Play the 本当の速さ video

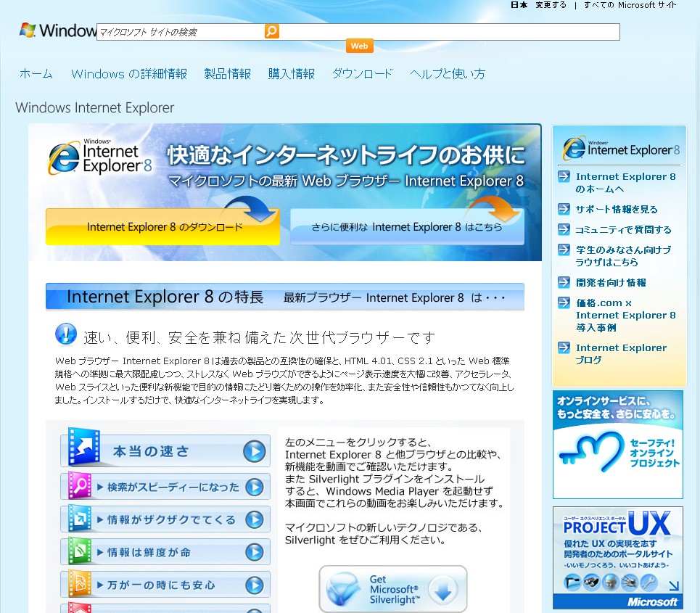pos(255,451)
